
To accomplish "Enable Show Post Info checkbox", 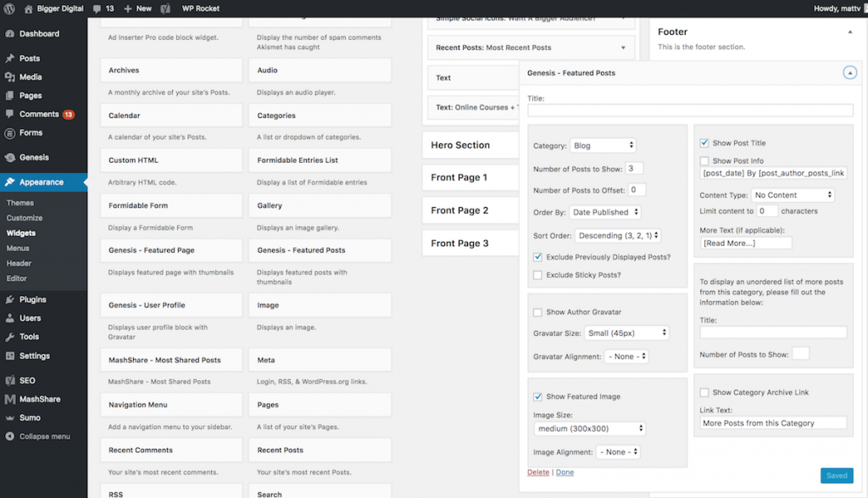I will 704,160.
